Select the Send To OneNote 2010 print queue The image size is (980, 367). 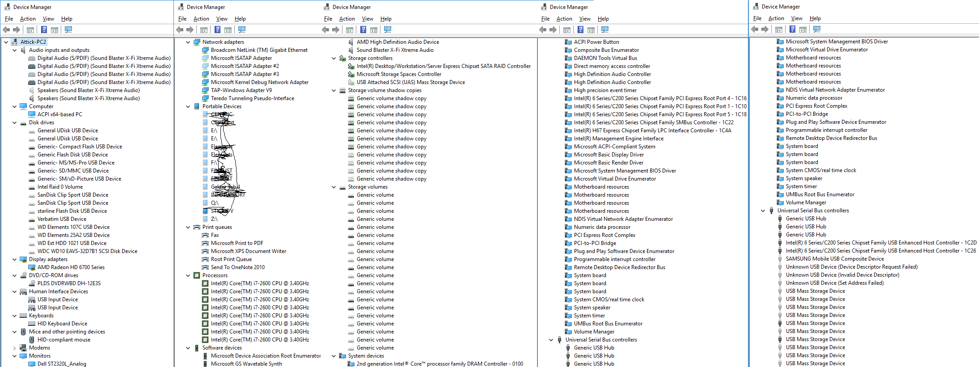pos(237,267)
